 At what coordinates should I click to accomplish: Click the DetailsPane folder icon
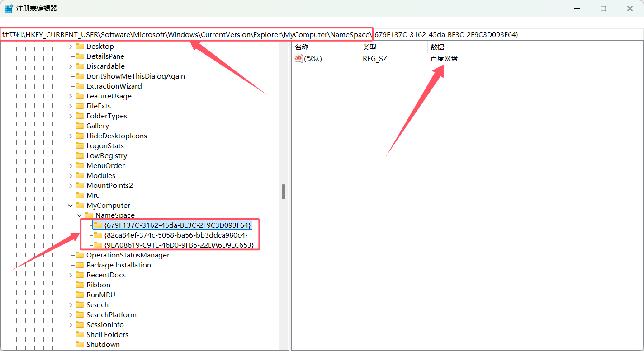point(80,56)
